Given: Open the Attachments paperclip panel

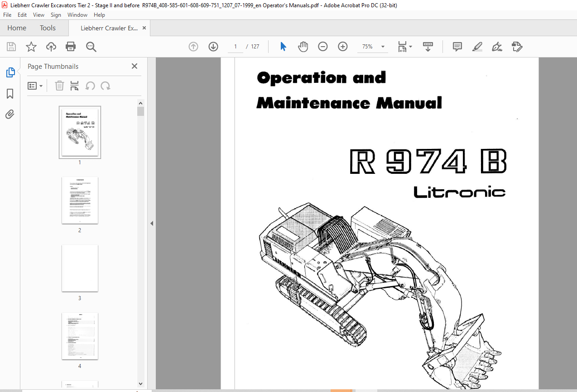Looking at the screenshot, I should [10, 114].
